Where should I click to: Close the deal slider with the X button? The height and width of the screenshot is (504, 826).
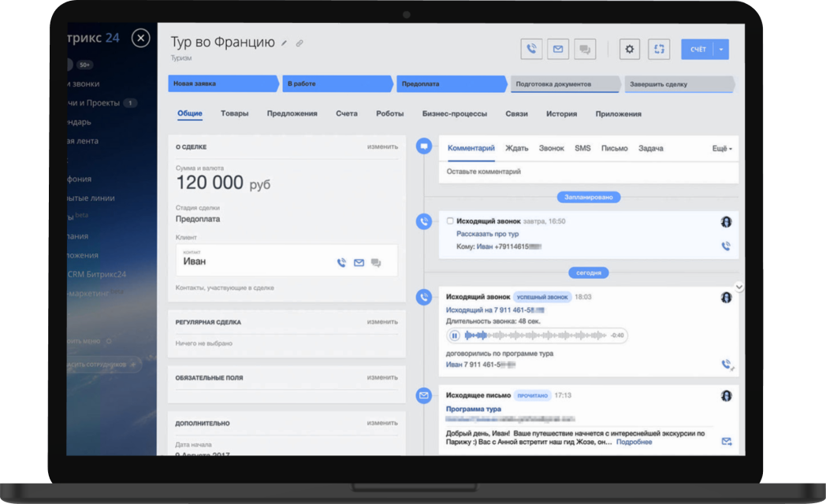(140, 38)
